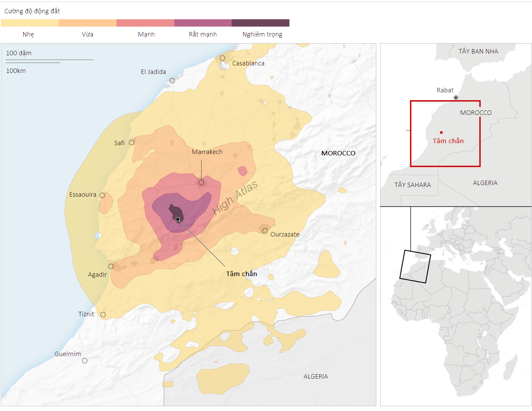Click the 'Mạnh' legend label
Viewport: 532px width, 411px height.
tap(146, 34)
